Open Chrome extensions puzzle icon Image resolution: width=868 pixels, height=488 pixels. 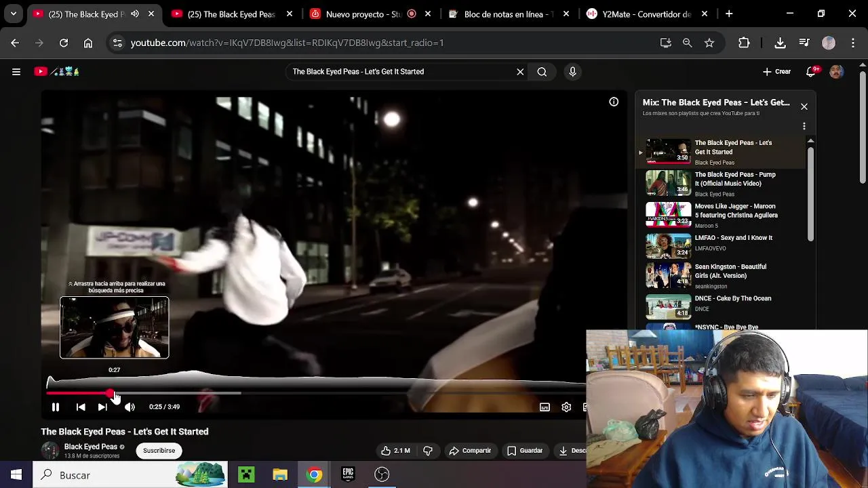pyautogui.click(x=744, y=43)
